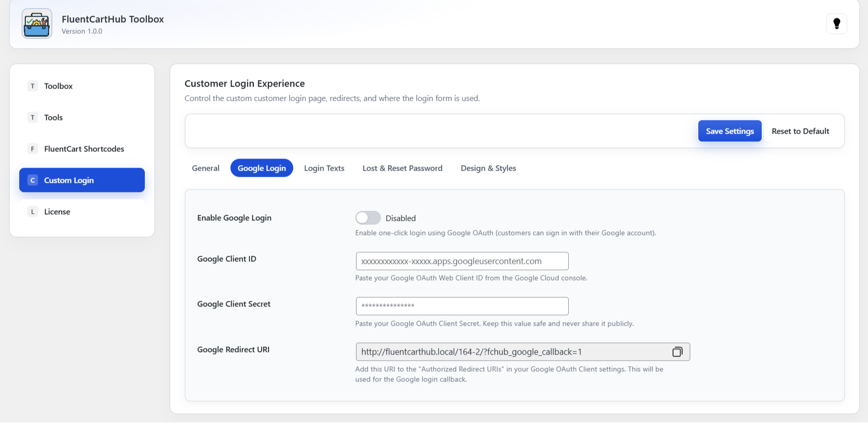
Task: Focus the Google Client ID field
Action: [462, 261]
